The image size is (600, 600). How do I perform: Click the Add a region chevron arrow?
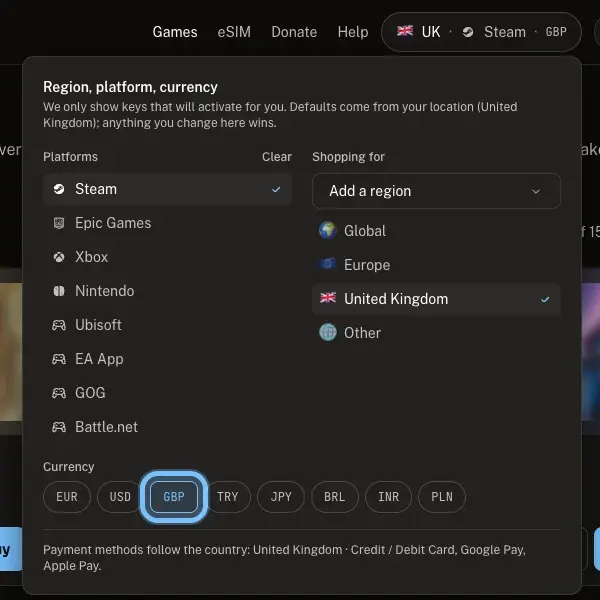(536, 191)
